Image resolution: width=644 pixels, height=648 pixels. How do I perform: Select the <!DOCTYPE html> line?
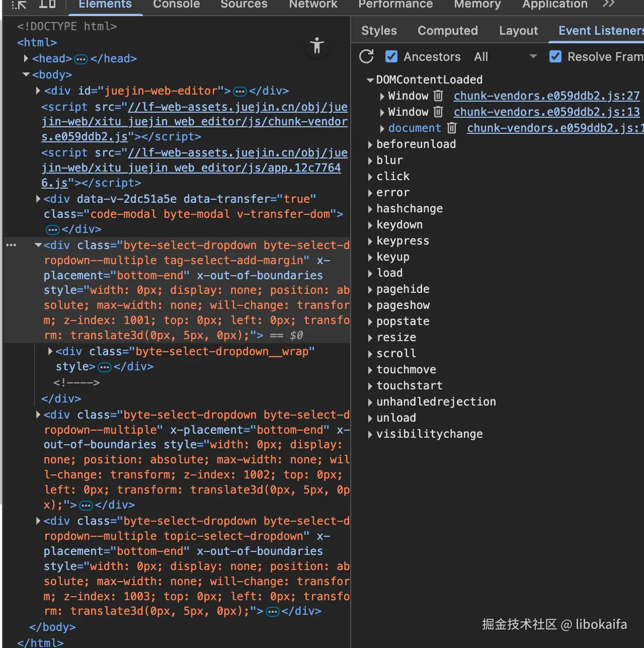[x=67, y=26]
